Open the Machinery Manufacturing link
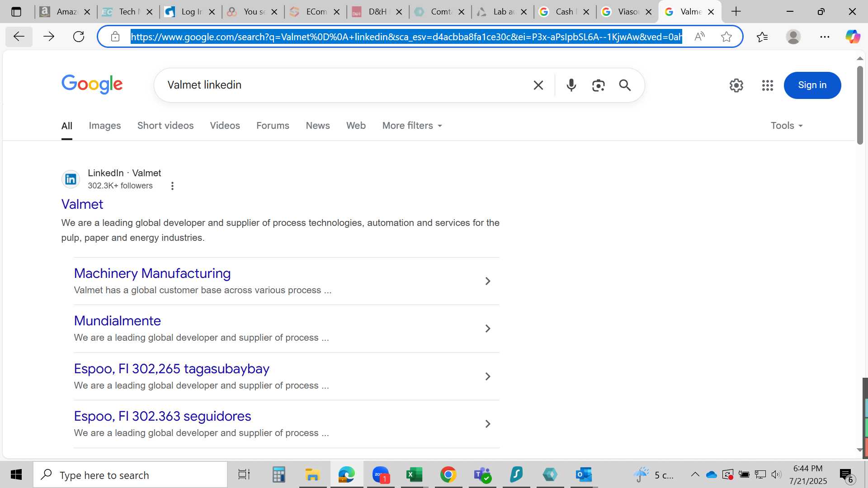 pos(152,273)
